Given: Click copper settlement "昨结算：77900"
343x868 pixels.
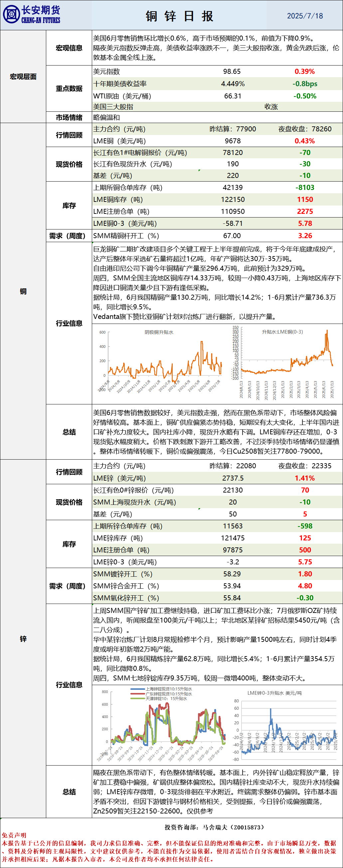Looking at the screenshot, I should 233,129.
